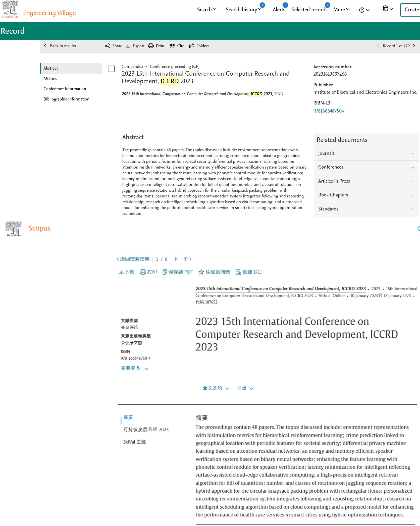Click the 添加到列表 star icon
Image resolution: width=420 pixels, height=526 pixels.
[x=201, y=272]
